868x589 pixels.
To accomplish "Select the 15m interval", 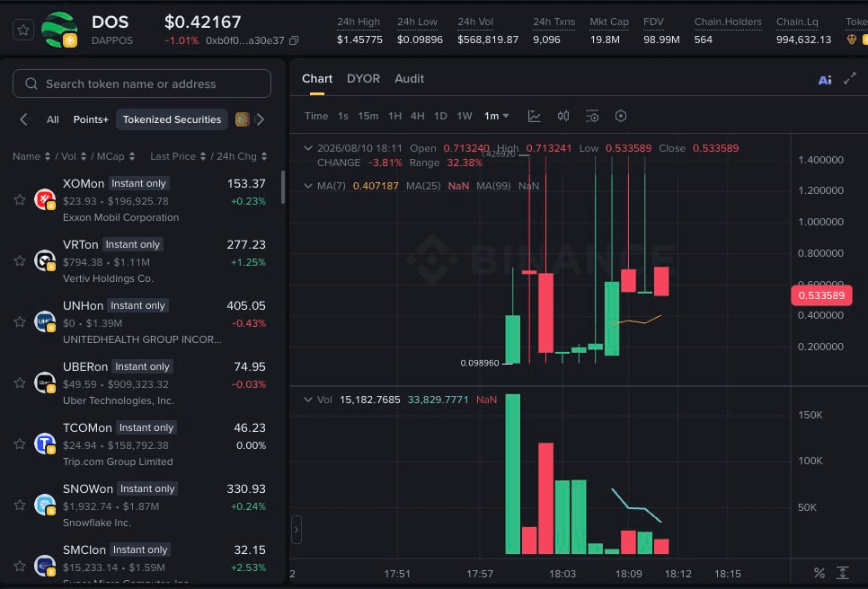I will pos(368,116).
